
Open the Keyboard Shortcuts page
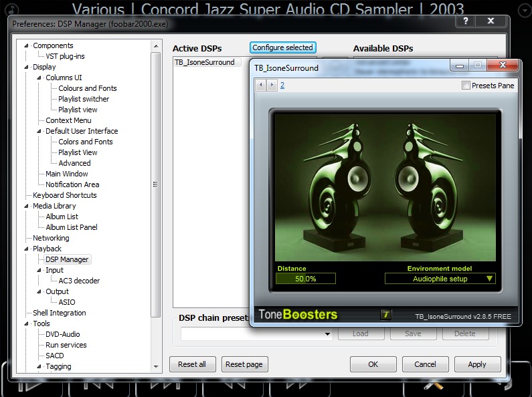pyautogui.click(x=65, y=195)
